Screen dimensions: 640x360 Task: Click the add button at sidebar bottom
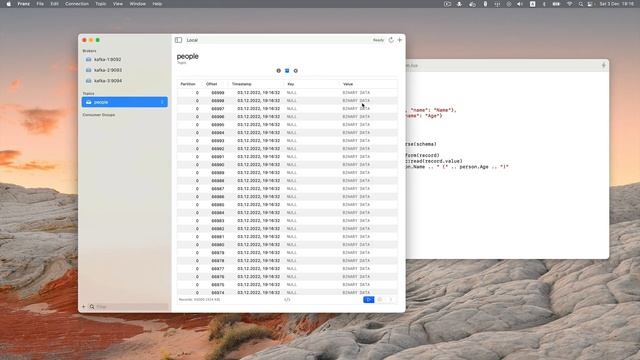[x=84, y=307]
